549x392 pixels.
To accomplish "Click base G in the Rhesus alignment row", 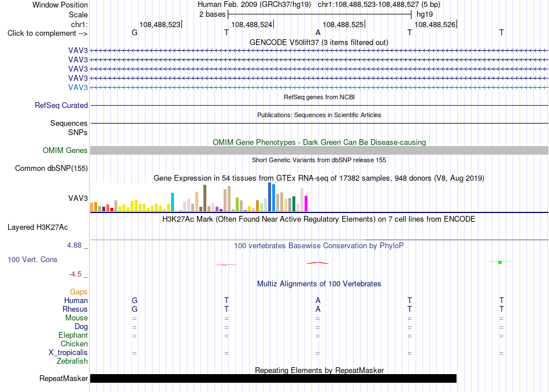I will click(135, 309).
